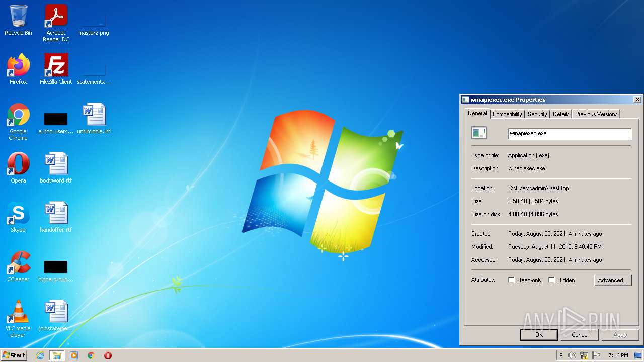Open the Start menu

14,355
